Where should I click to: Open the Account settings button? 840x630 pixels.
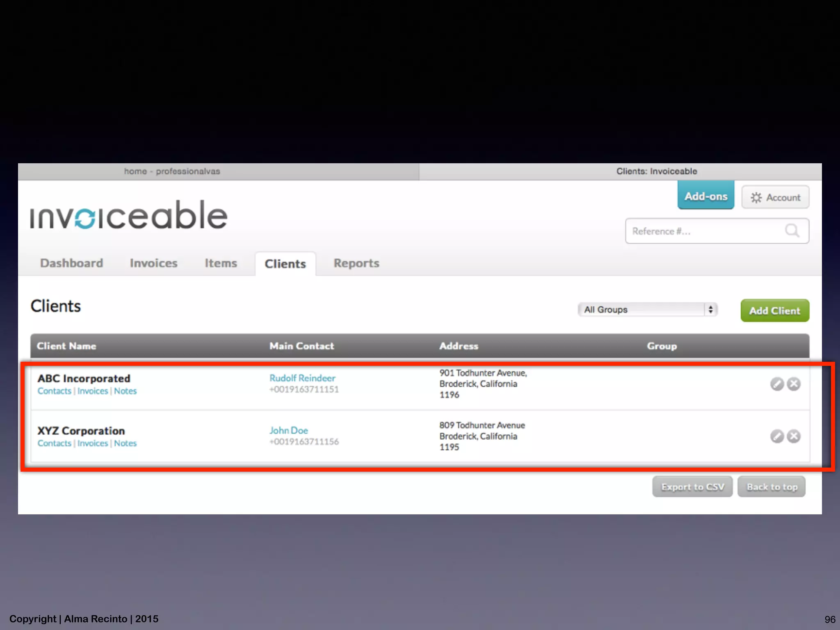[x=775, y=197]
